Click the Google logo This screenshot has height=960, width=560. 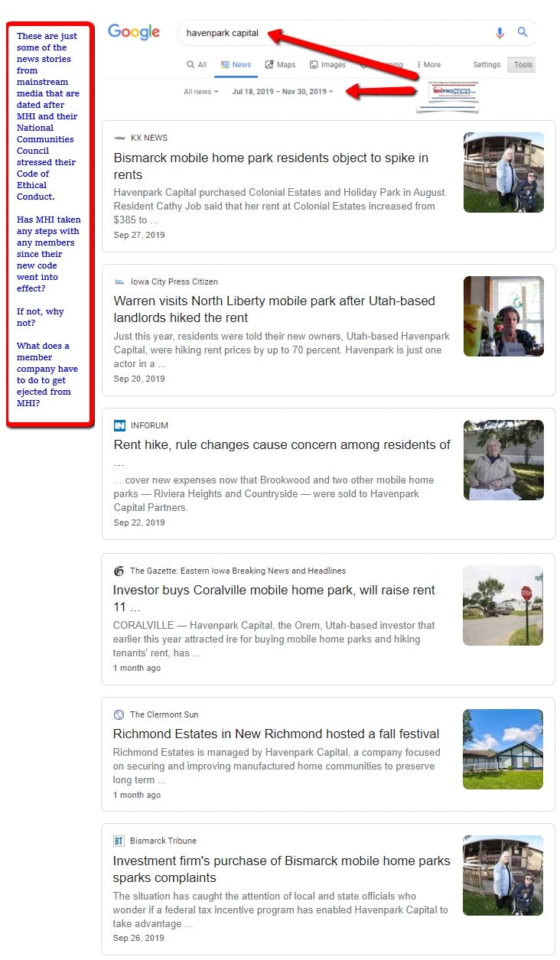[x=134, y=32]
